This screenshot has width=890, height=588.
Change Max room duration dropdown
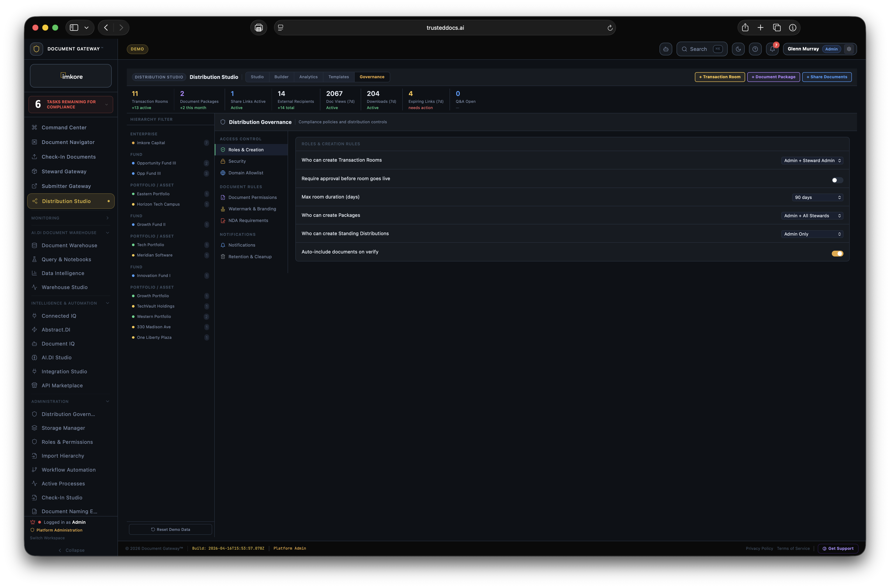(x=817, y=198)
